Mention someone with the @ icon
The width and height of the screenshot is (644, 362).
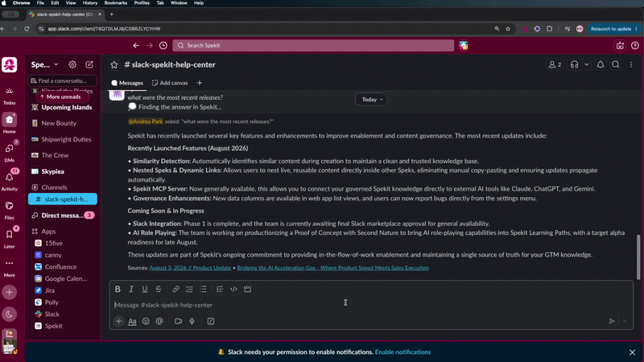(159, 321)
